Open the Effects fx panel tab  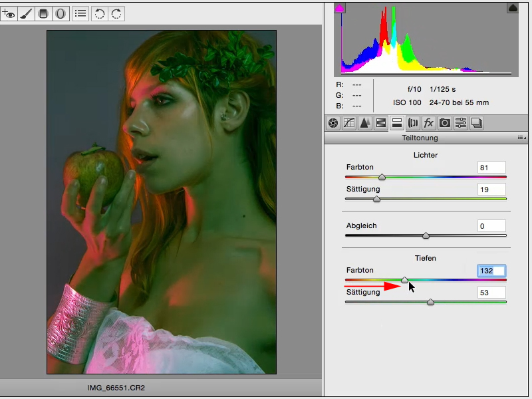(429, 123)
